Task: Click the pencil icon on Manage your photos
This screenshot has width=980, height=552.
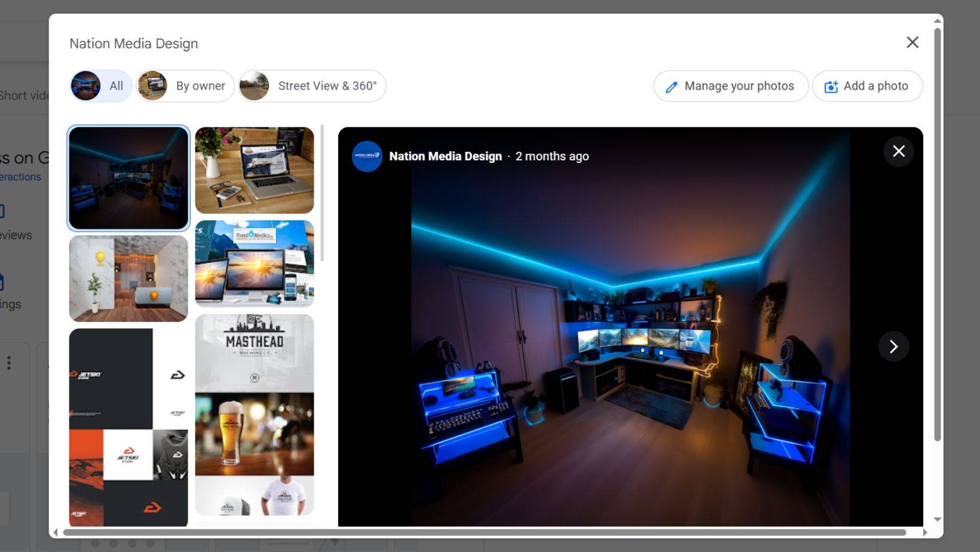Action: pyautogui.click(x=672, y=86)
